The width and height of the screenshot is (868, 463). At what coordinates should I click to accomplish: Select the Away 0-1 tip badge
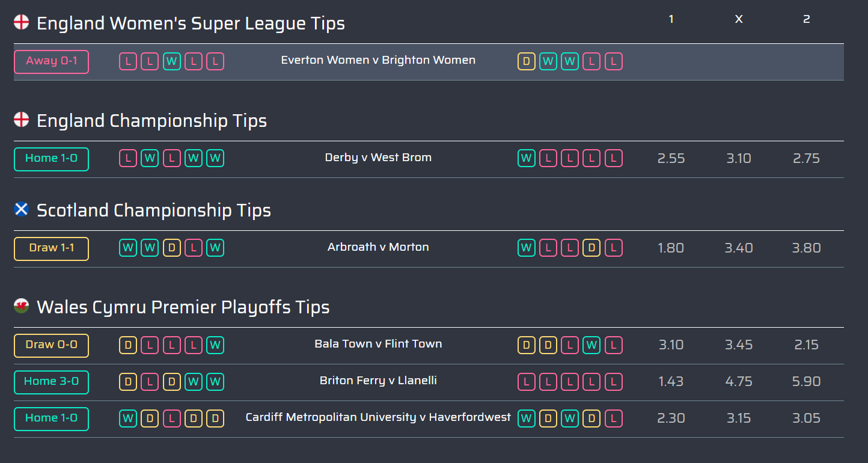[51, 61]
